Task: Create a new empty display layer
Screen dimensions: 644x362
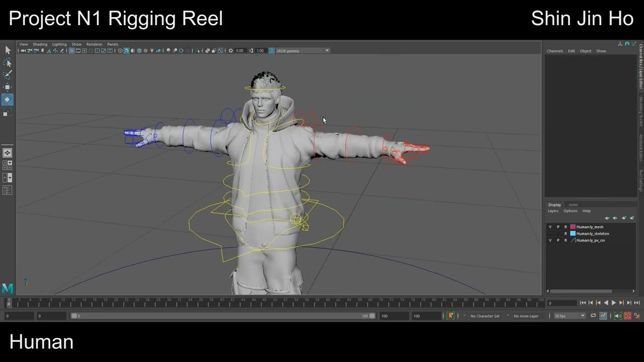Action: (624, 218)
